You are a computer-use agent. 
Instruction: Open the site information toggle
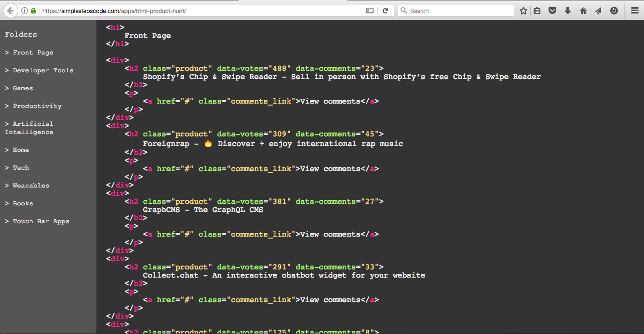[24, 10]
